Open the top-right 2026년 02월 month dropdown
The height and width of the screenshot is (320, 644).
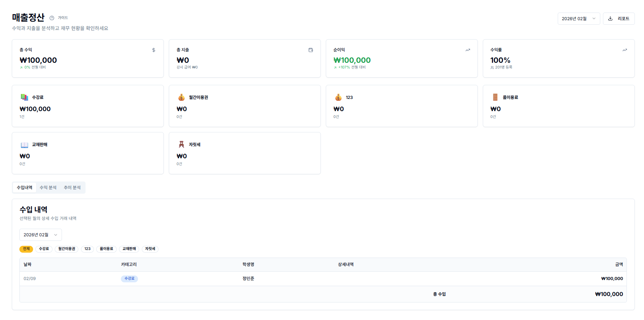579,19
